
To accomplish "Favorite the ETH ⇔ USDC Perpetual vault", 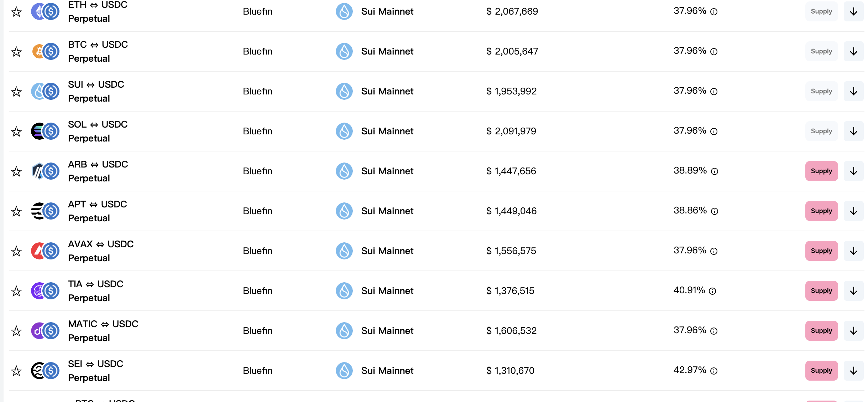I will (x=16, y=12).
